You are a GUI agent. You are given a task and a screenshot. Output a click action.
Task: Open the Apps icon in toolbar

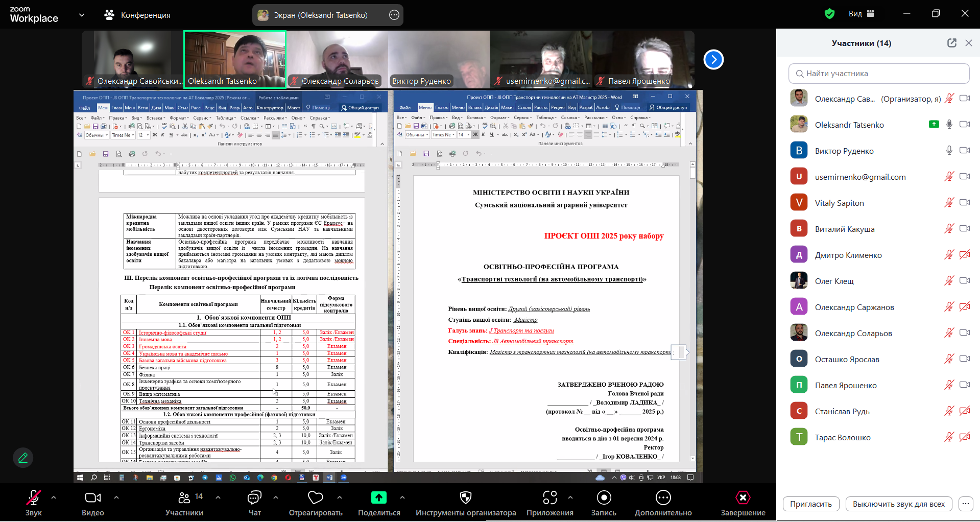[549, 498]
